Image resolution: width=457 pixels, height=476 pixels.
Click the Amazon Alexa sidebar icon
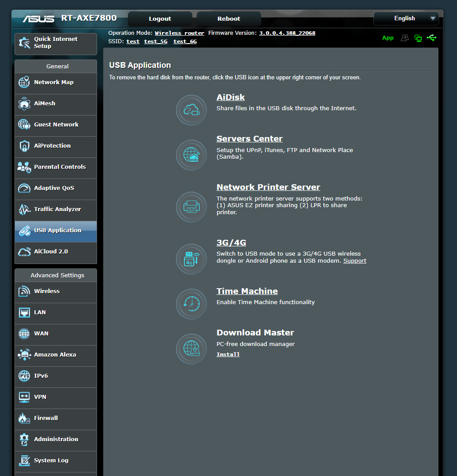[x=24, y=354]
